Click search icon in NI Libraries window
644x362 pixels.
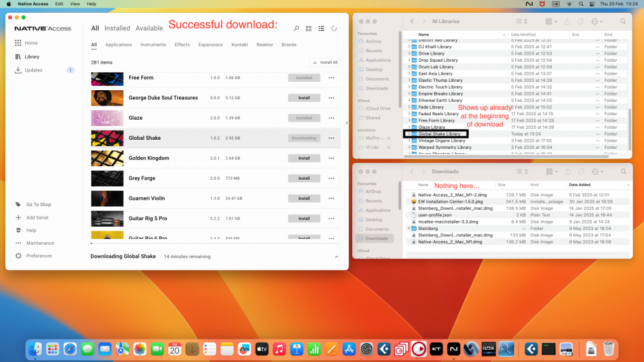[x=623, y=21]
